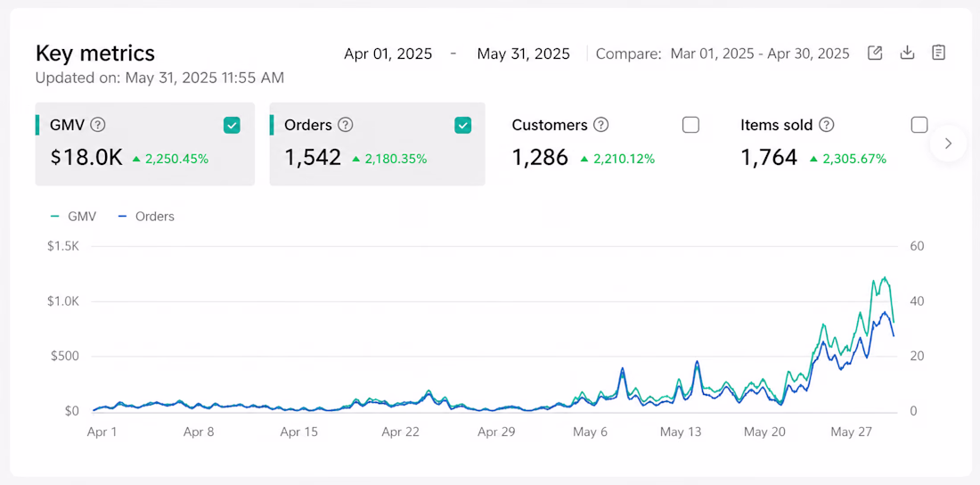Click the GMV help question mark icon
The image size is (980, 485).
97,125
